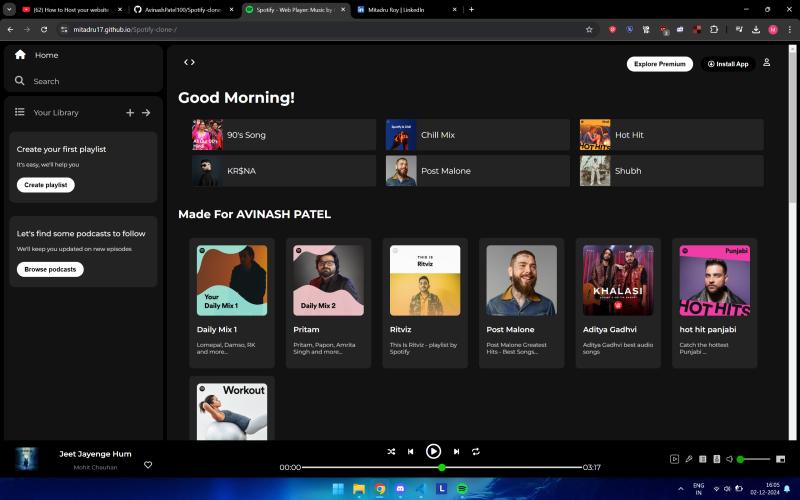Toggle shuffle in the player bar
This screenshot has width=800, height=500.
(x=391, y=452)
